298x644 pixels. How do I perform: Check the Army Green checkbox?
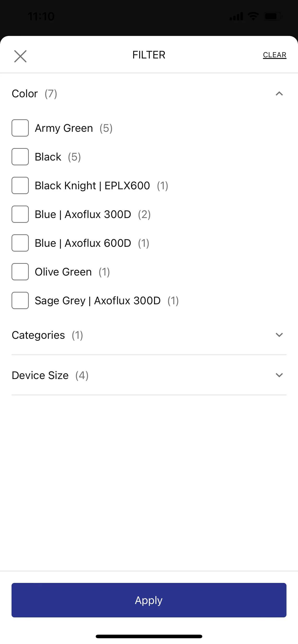20,128
